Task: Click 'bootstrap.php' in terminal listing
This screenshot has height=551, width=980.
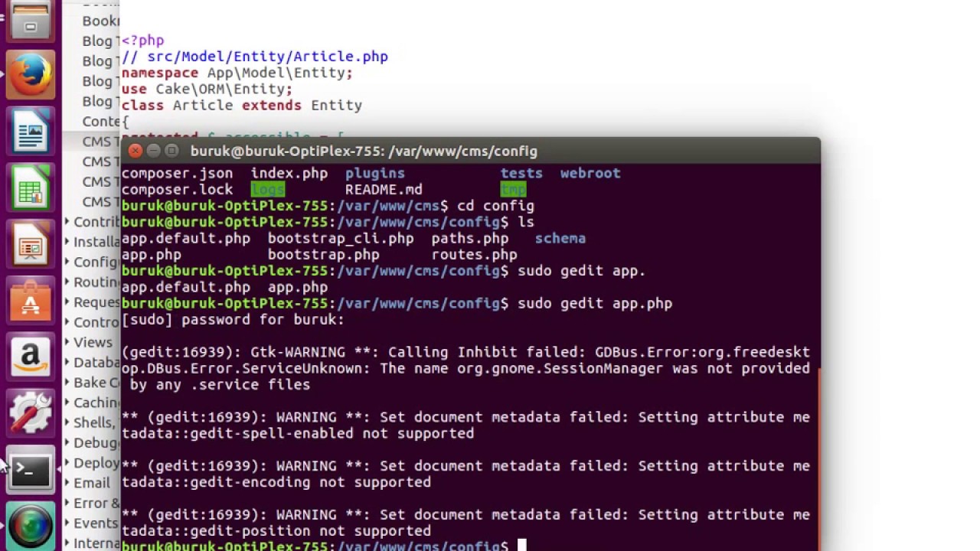Action: pyautogui.click(x=323, y=255)
